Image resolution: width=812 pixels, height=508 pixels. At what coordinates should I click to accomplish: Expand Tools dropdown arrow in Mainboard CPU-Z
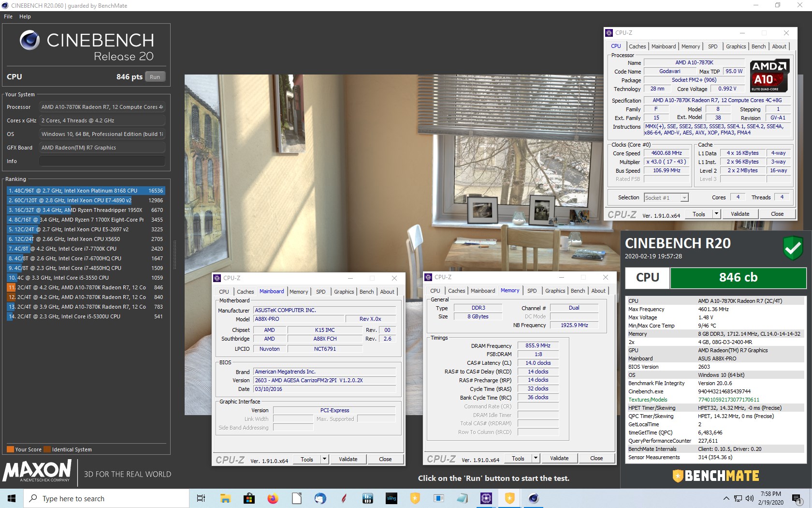click(325, 459)
